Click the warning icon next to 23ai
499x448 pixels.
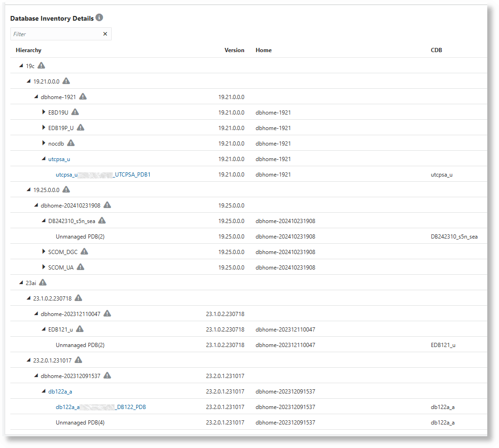coord(43,282)
